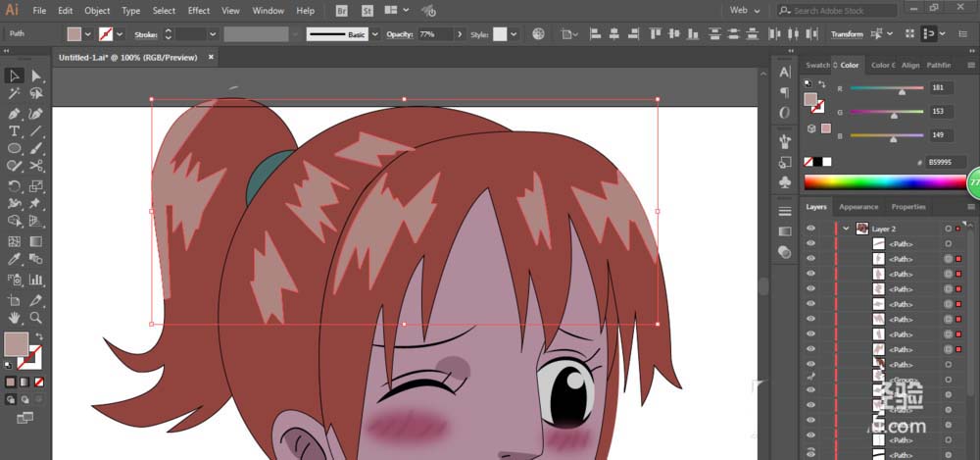This screenshot has width=980, height=460.
Task: Switch to the Swatches tab
Action: [817, 65]
